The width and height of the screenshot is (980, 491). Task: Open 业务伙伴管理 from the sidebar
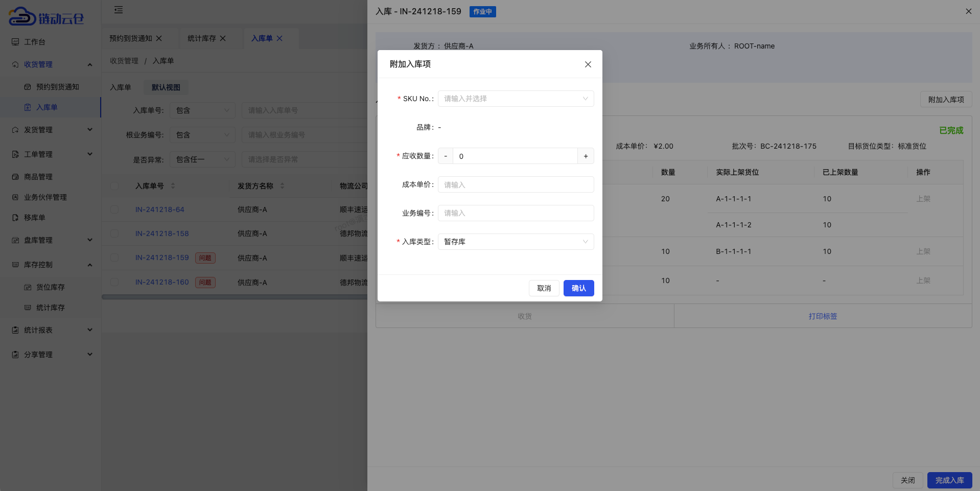[46, 197]
